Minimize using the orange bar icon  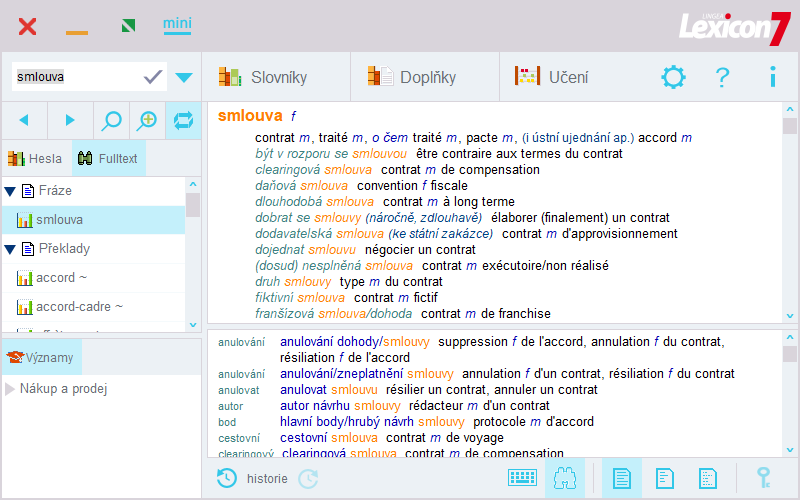77,33
